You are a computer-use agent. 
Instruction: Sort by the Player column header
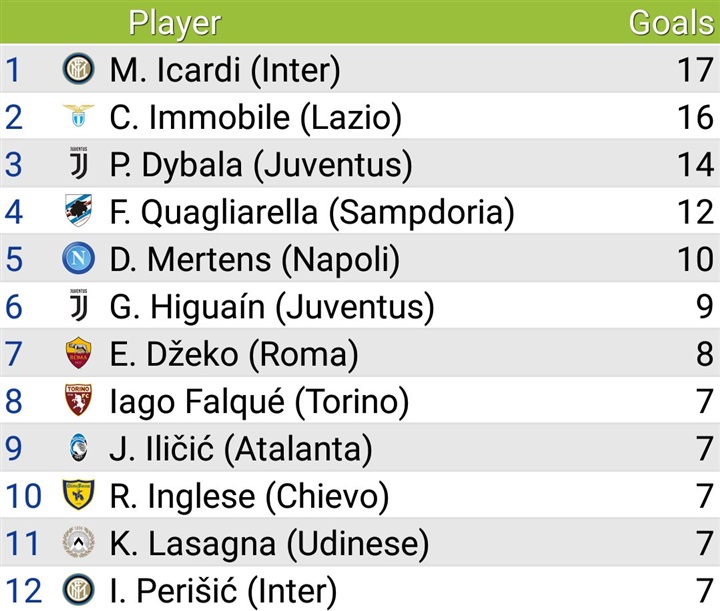pos(175,22)
